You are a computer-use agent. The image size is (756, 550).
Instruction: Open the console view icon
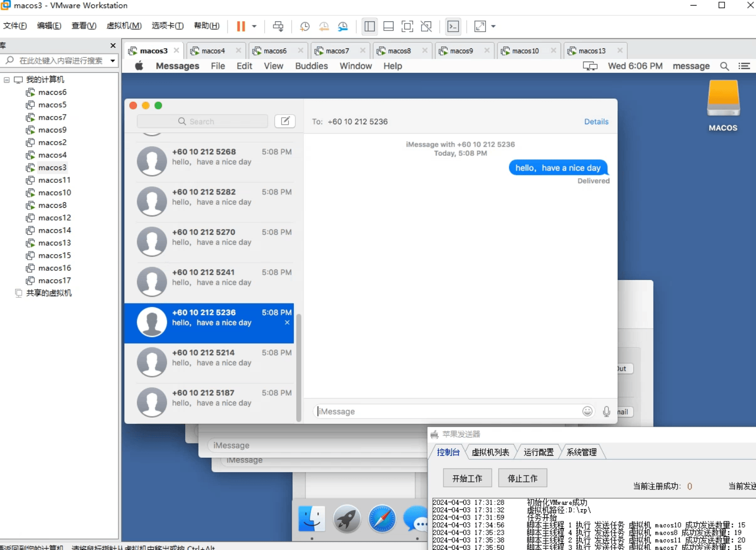pyautogui.click(x=453, y=26)
